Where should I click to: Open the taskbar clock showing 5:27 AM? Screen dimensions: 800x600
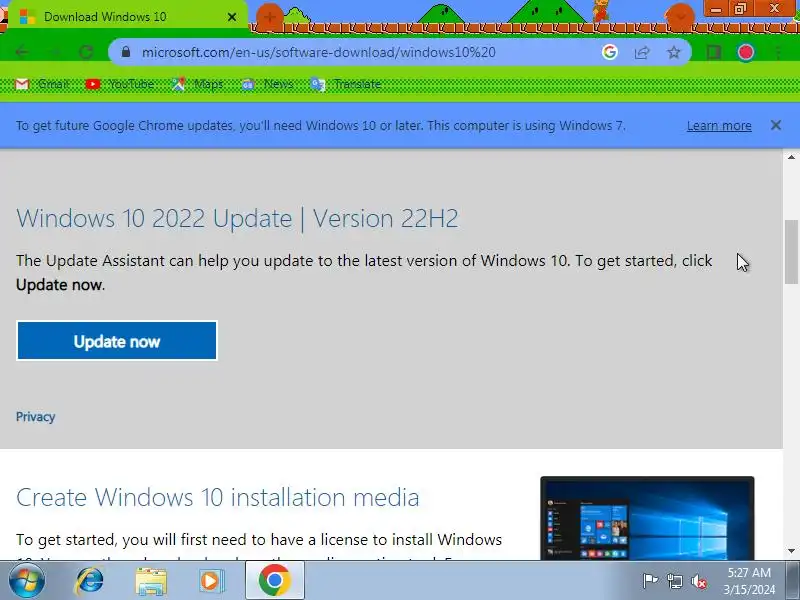pyautogui.click(x=749, y=581)
